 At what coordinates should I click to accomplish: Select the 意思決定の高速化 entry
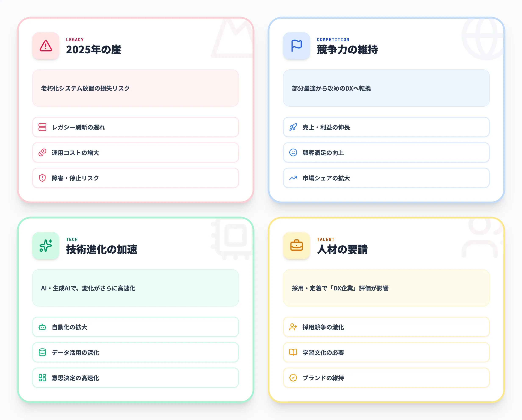tap(136, 378)
